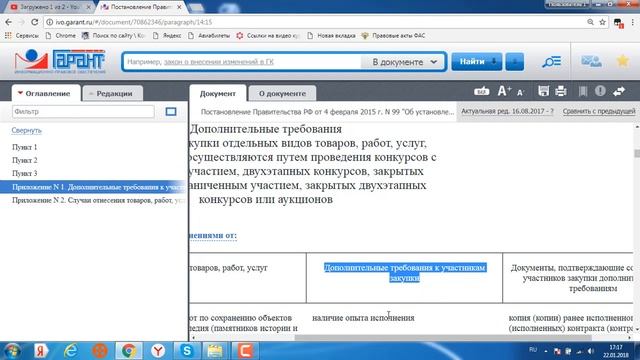
Task: Click the swap arrows icon in the document toolbar
Action: [x=619, y=91]
